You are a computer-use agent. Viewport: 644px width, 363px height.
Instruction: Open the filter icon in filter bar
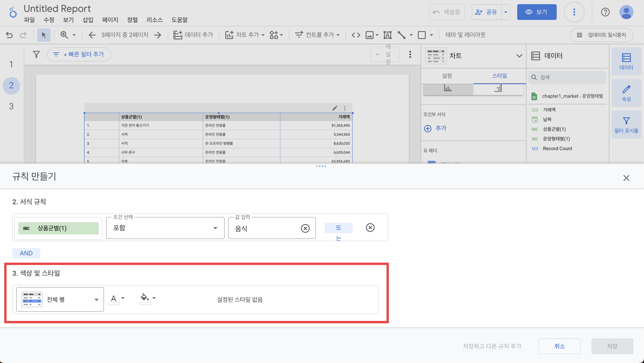36,54
